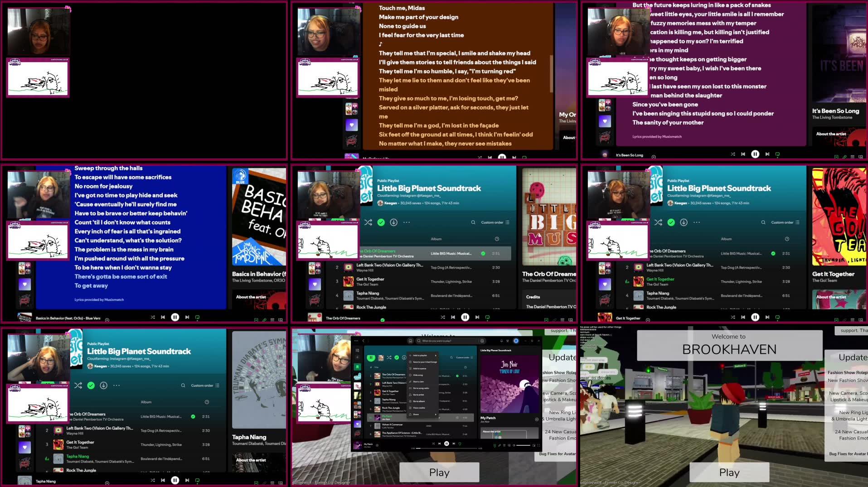Open notifications bell in small Spotify window
This screenshot has width=868, height=487.
click(x=502, y=341)
